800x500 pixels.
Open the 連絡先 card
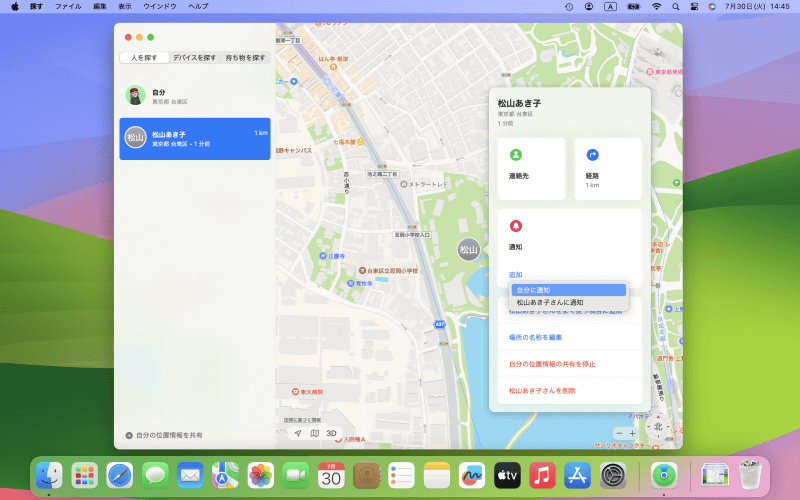click(x=531, y=168)
